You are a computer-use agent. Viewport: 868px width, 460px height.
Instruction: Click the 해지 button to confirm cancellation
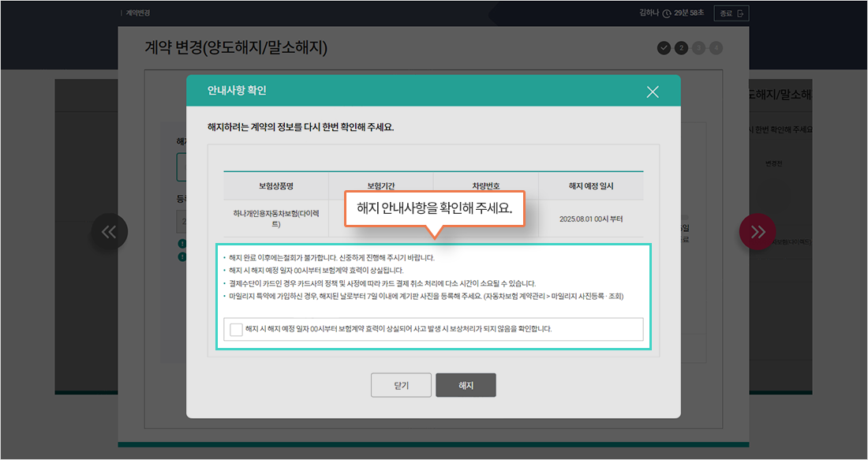466,385
